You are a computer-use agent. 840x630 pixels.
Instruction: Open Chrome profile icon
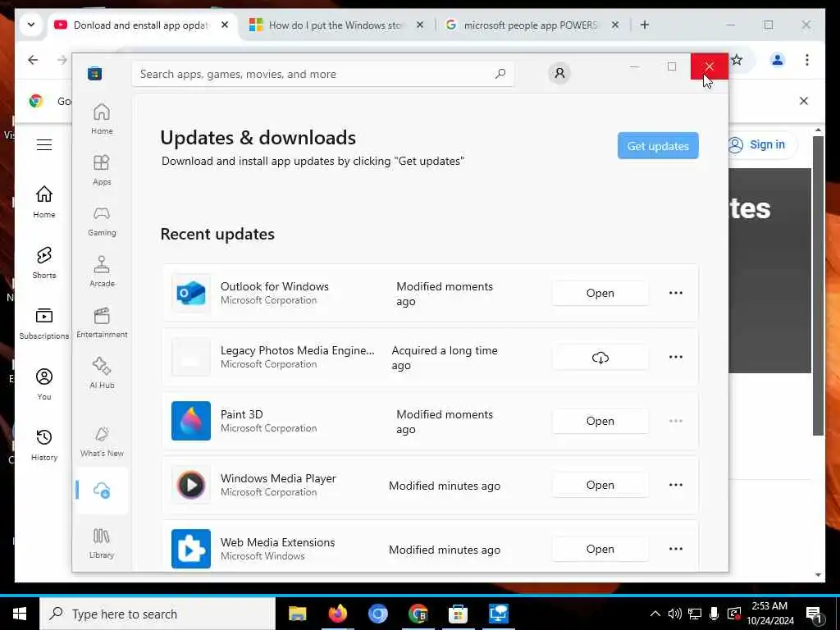pyautogui.click(x=778, y=60)
